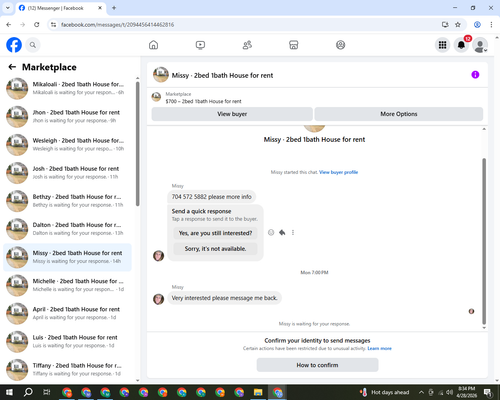Screen dimensions: 500x400
Task: Open the Marketplace storefront icon
Action: [294, 45]
